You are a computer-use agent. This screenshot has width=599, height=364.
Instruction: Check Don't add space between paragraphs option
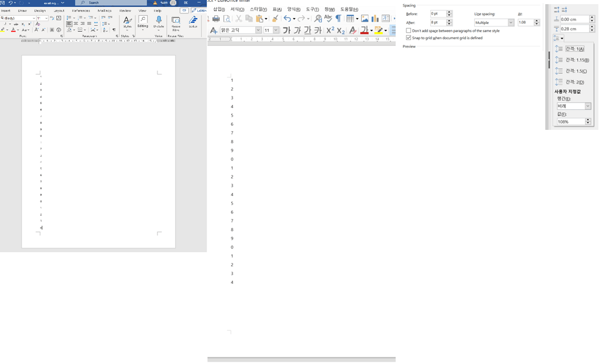[x=409, y=30]
